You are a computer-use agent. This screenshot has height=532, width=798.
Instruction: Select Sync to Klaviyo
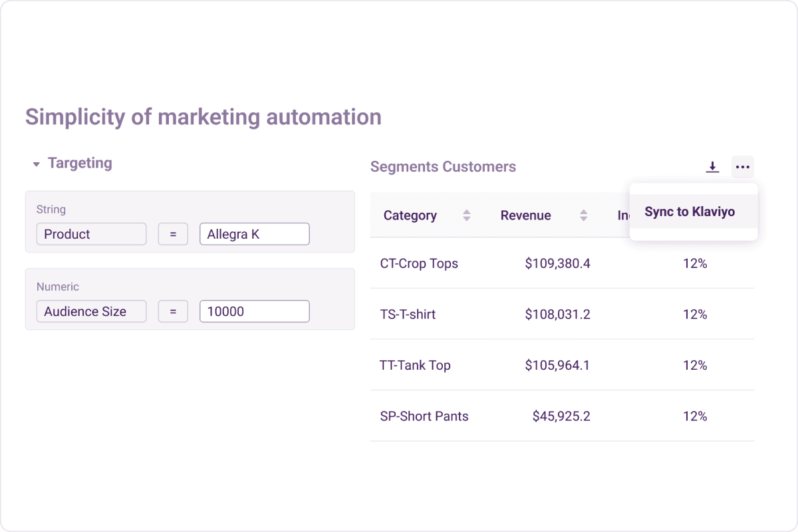click(x=689, y=211)
